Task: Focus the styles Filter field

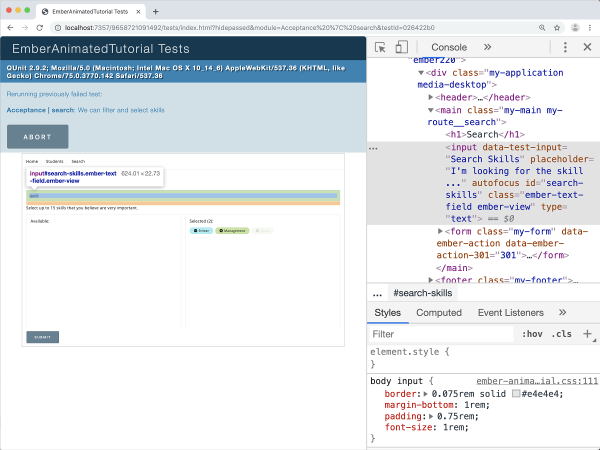Action: pos(441,334)
